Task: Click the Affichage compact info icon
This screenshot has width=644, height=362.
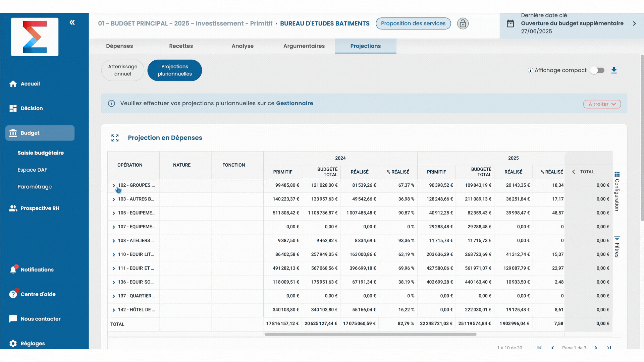Action: click(x=530, y=70)
